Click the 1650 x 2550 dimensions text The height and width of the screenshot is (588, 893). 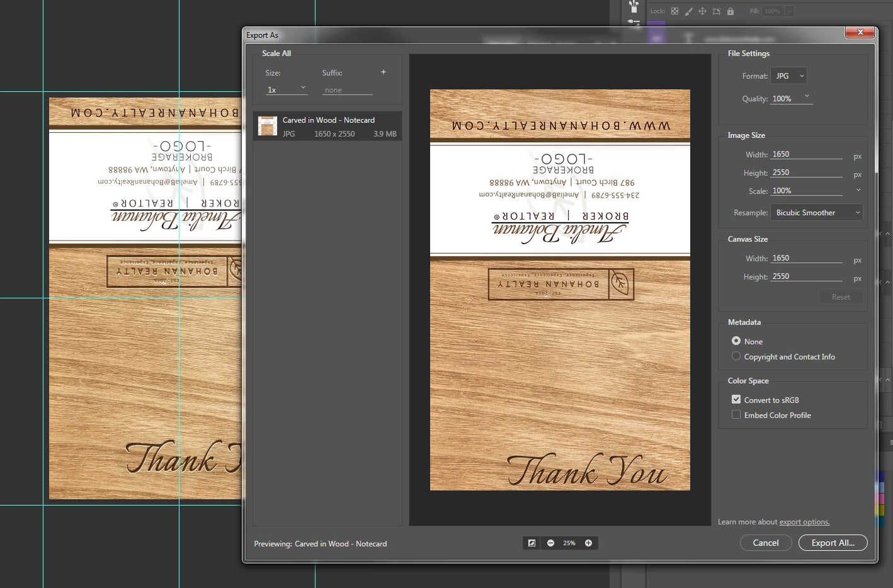pyautogui.click(x=334, y=134)
